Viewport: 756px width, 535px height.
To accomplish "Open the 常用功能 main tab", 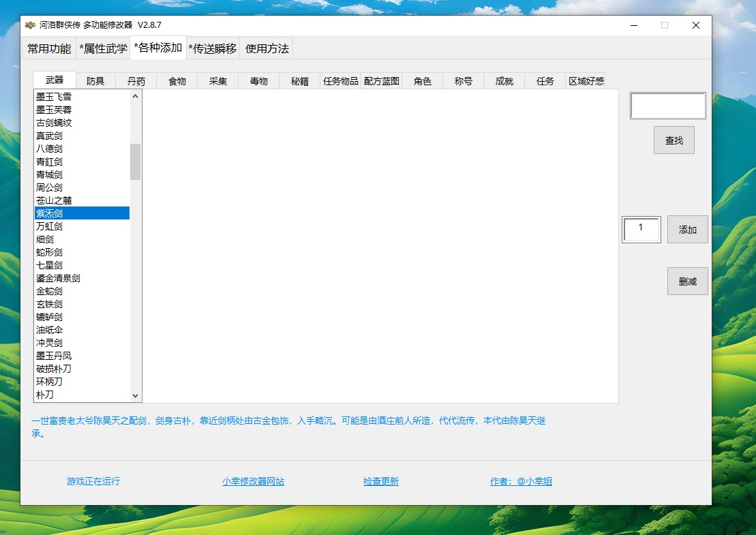I will coord(49,48).
